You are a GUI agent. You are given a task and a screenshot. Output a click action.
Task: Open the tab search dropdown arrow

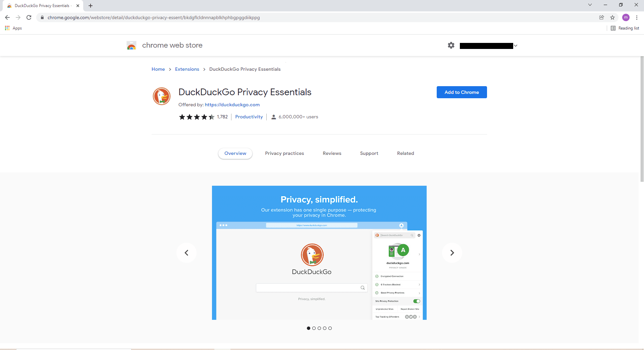pyautogui.click(x=590, y=5)
